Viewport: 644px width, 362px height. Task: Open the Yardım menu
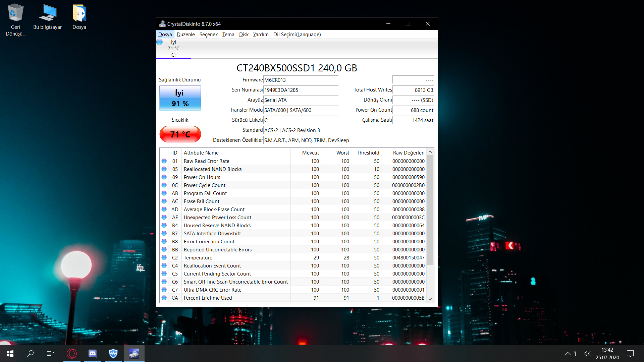pos(261,35)
